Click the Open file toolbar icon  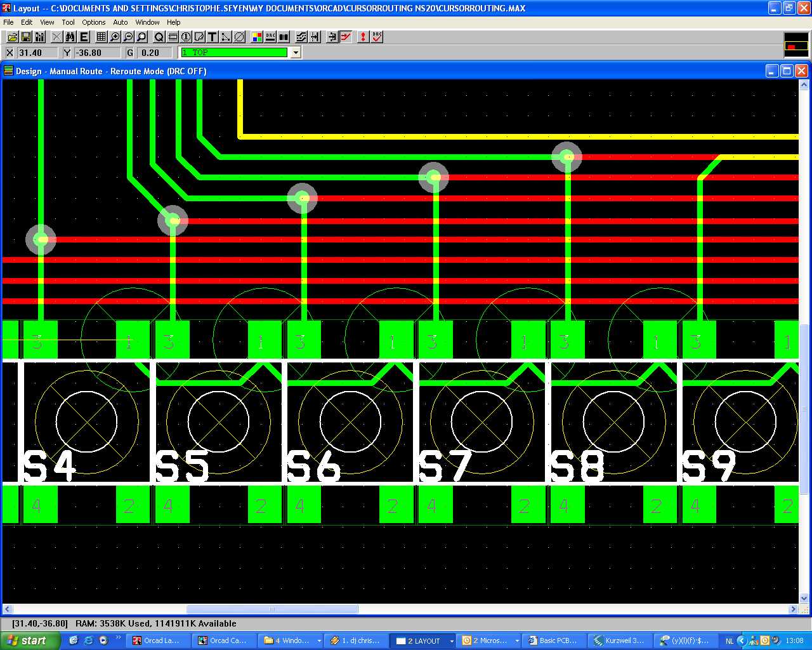pos(12,37)
